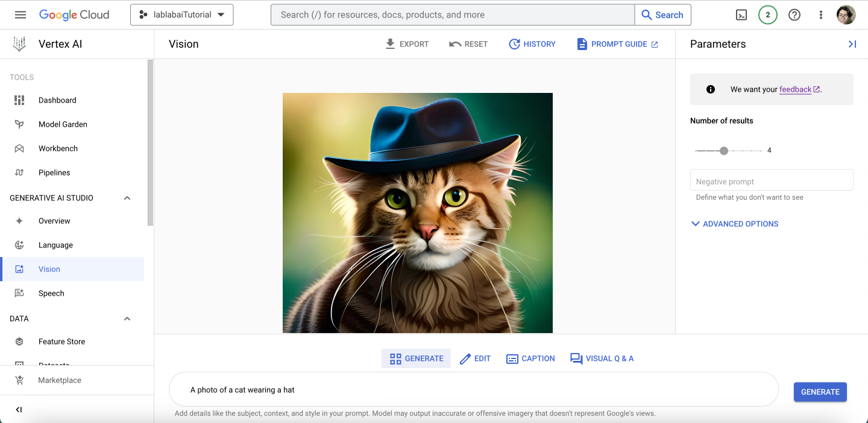Screen dimensions: 868x423
Task: Expand Advanced Options section
Action: 734,224
